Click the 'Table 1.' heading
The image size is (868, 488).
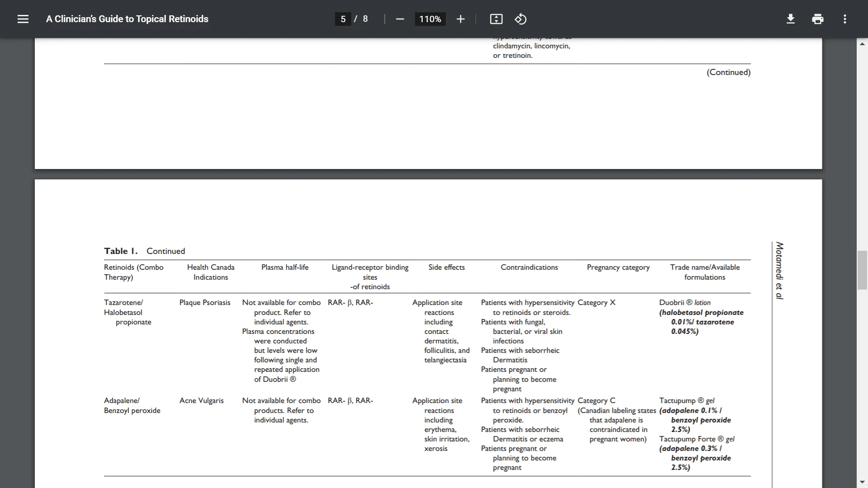coord(121,251)
